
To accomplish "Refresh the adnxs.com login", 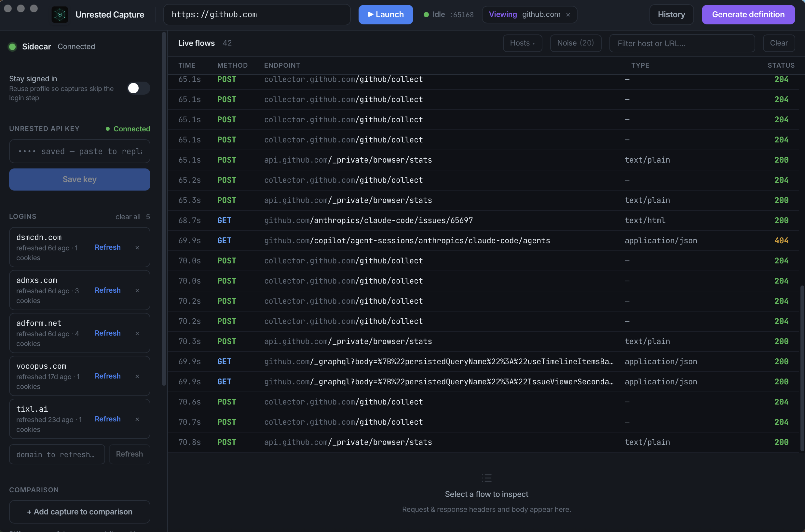I will coord(108,290).
